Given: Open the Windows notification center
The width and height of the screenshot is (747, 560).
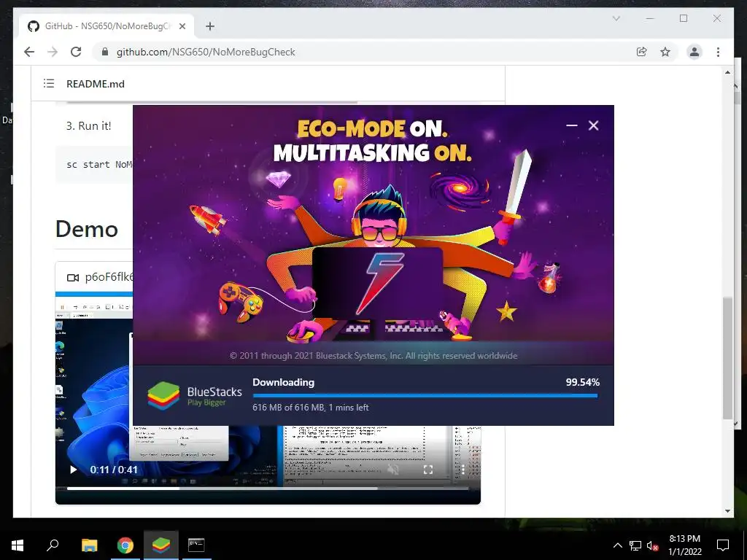Looking at the screenshot, I should click(x=723, y=545).
